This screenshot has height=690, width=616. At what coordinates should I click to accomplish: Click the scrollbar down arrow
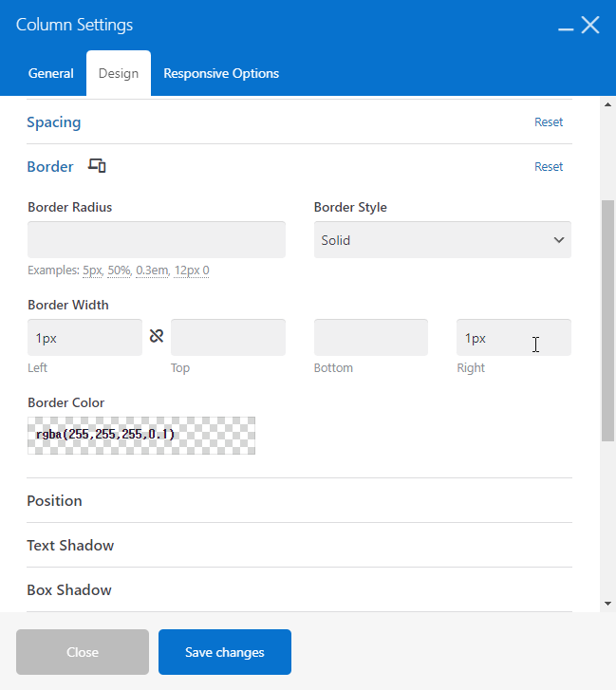click(x=608, y=604)
